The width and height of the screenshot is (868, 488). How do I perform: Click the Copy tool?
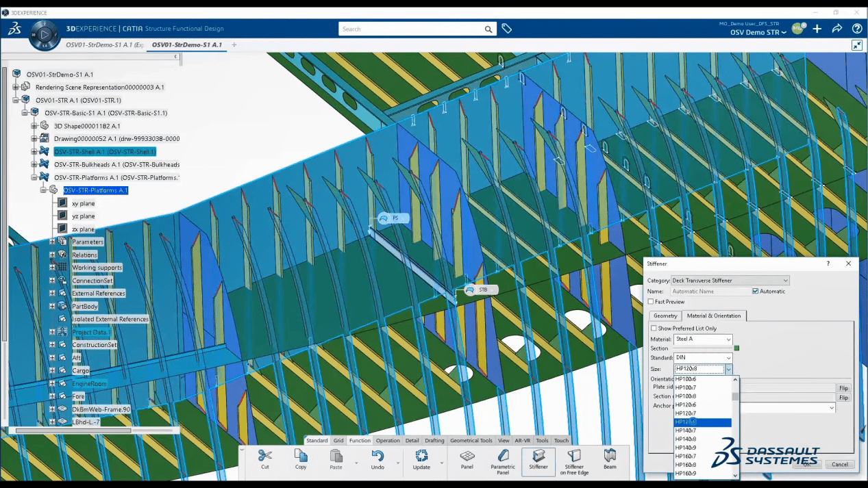(301, 459)
